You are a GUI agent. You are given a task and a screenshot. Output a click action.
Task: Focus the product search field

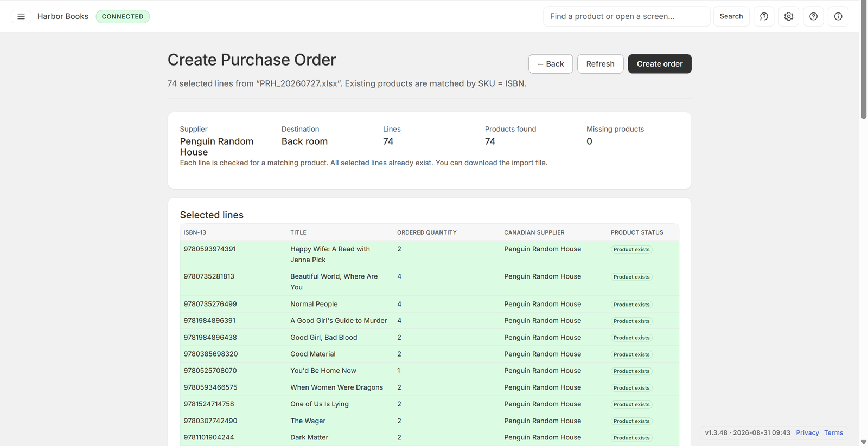point(627,16)
